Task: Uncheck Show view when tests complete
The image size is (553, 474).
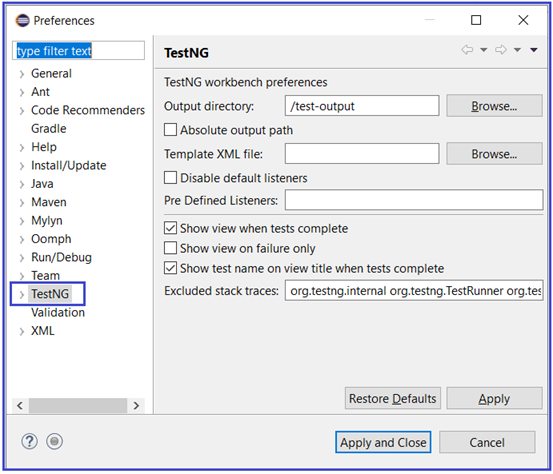Action: (170, 228)
